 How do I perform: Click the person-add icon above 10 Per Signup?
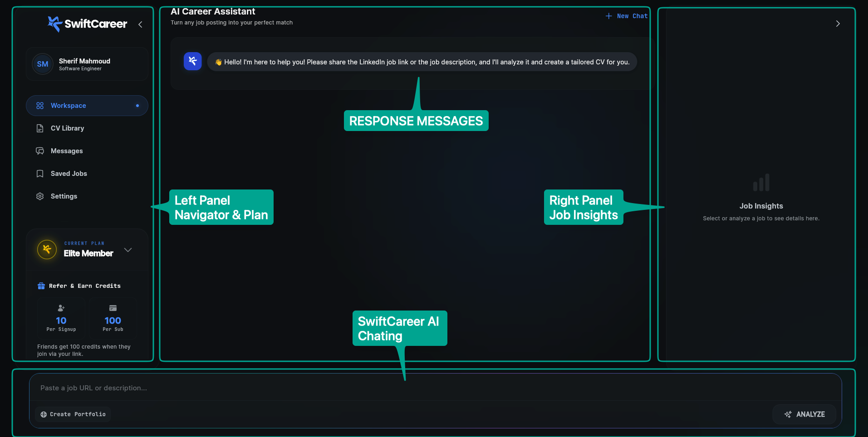coord(61,308)
